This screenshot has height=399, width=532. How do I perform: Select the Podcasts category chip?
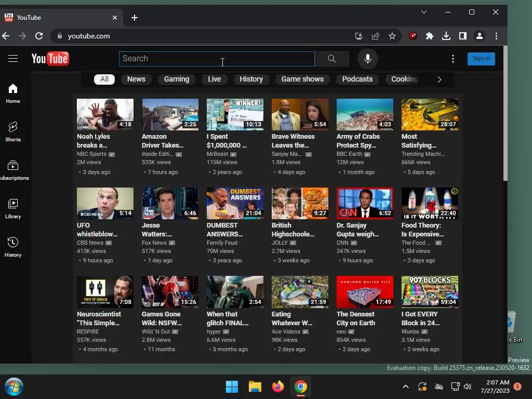click(357, 79)
